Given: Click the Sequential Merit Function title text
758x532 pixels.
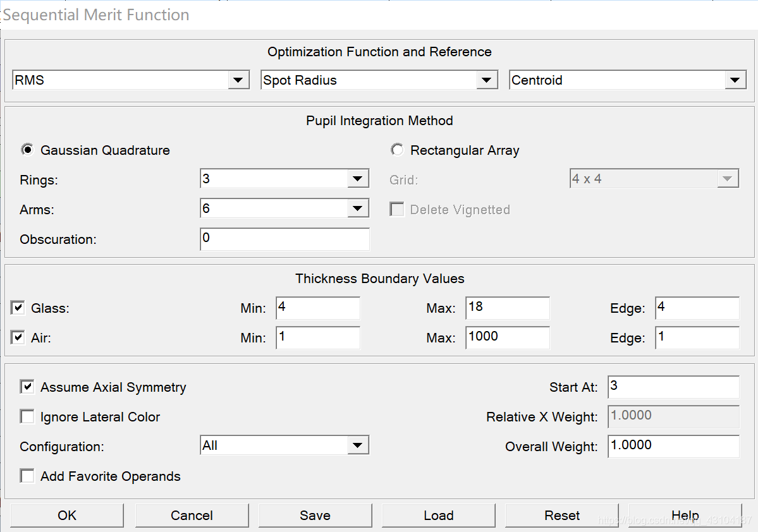Looking at the screenshot, I should pos(96,15).
